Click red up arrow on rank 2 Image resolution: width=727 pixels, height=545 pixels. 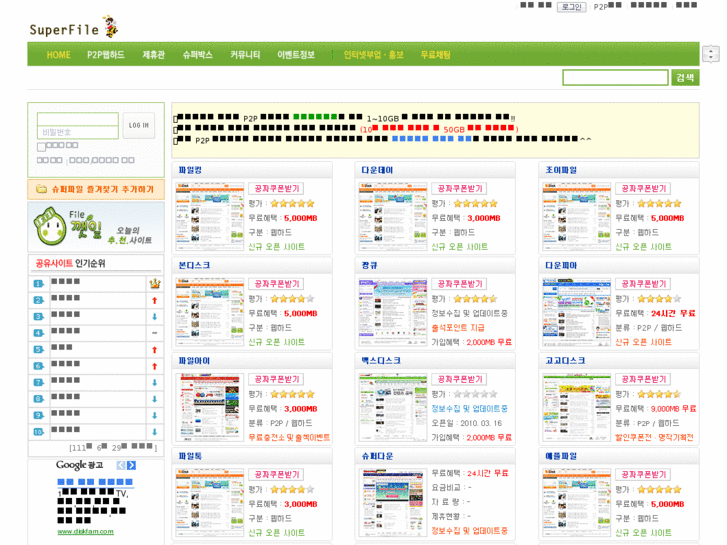coord(155,300)
